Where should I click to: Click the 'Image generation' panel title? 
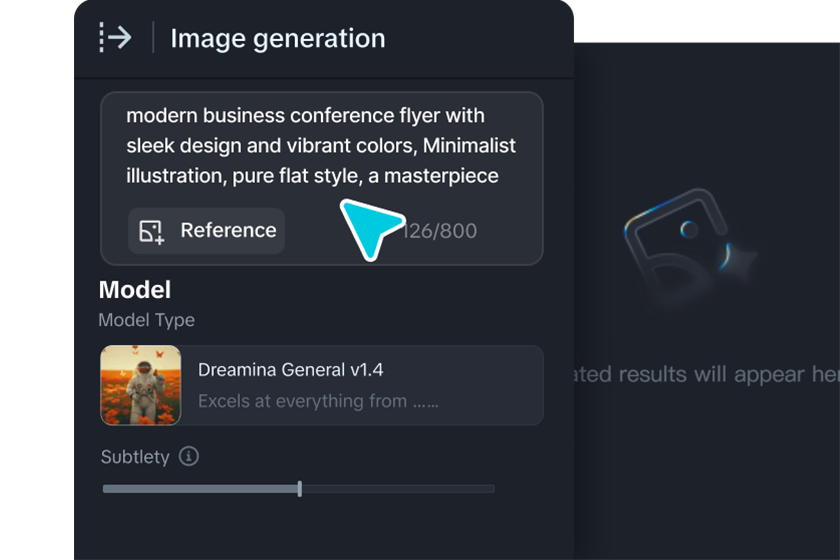(x=277, y=39)
